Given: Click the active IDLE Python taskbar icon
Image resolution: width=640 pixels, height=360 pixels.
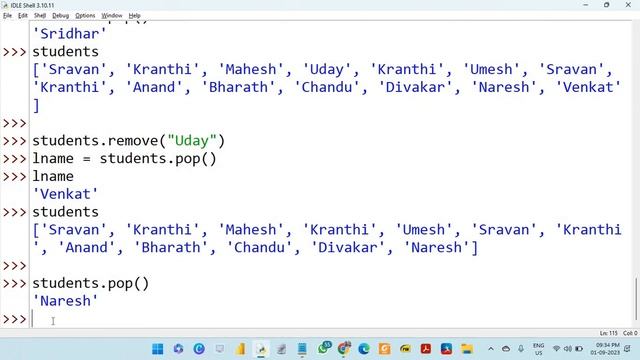Looking at the screenshot, I should click(x=261, y=349).
